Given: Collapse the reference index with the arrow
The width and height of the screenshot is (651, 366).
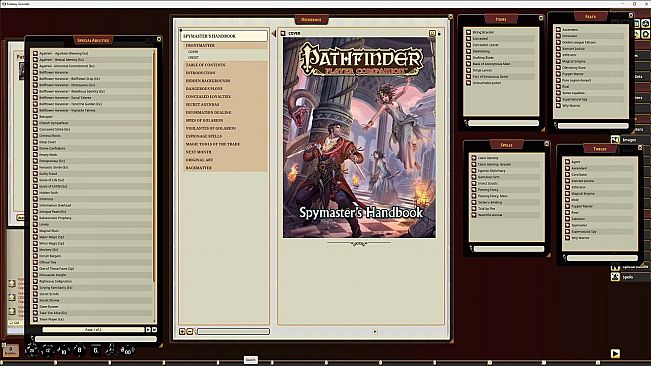Looking at the screenshot, I should click(274, 34).
